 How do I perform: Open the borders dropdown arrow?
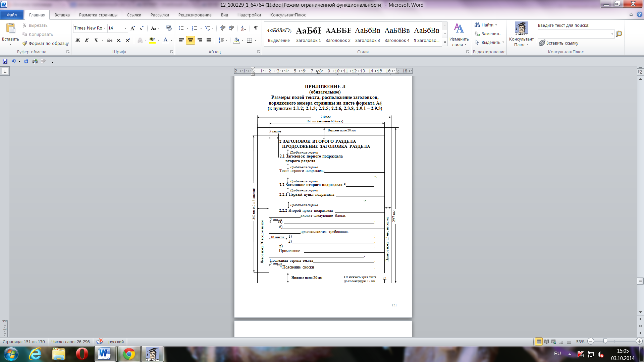(256, 40)
